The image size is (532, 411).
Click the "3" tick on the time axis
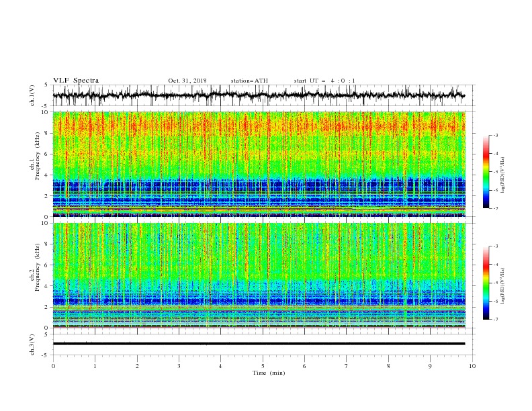(179, 366)
